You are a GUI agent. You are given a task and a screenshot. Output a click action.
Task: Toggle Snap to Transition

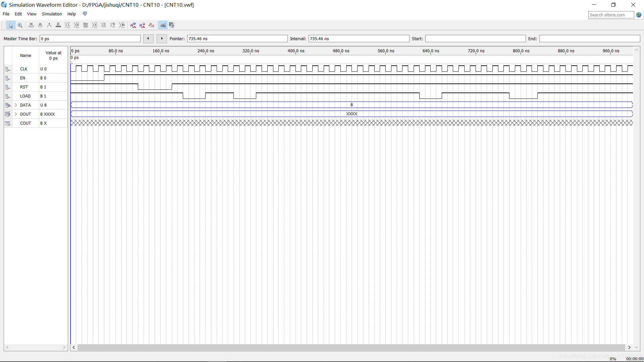tap(172, 25)
